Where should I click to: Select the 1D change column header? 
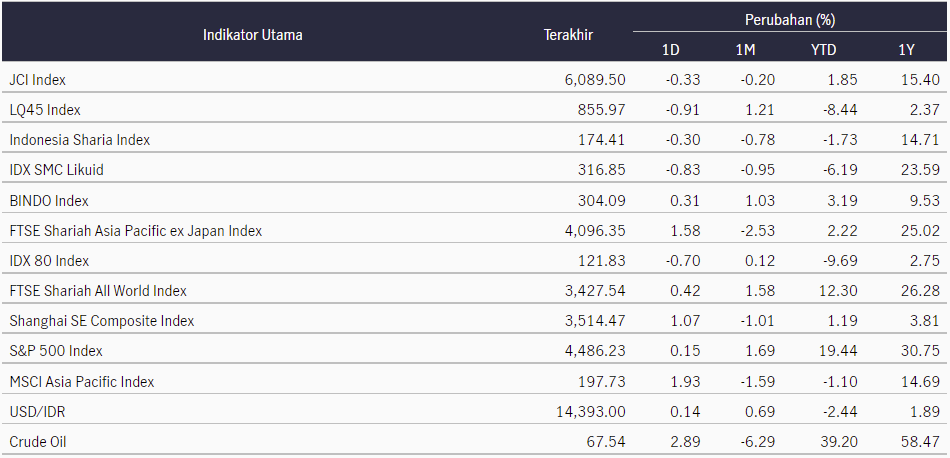click(671, 49)
